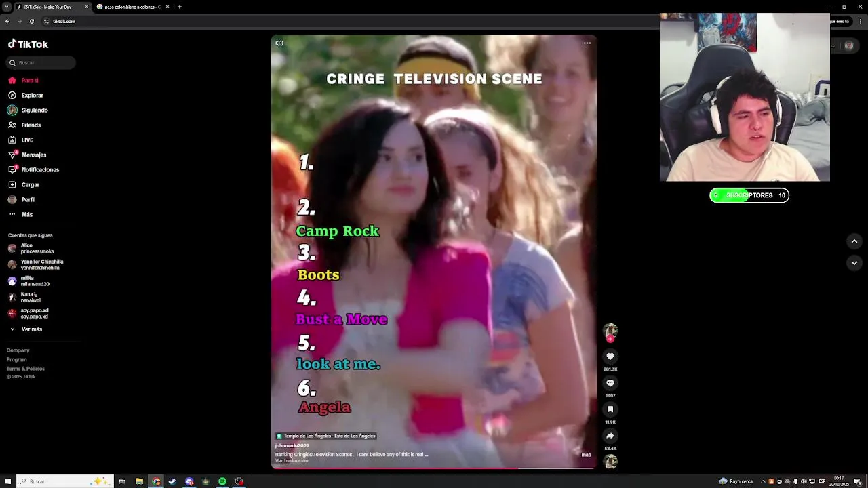Open the video three-dots options menu
Viewport: 868px width, 488px height.
point(587,43)
